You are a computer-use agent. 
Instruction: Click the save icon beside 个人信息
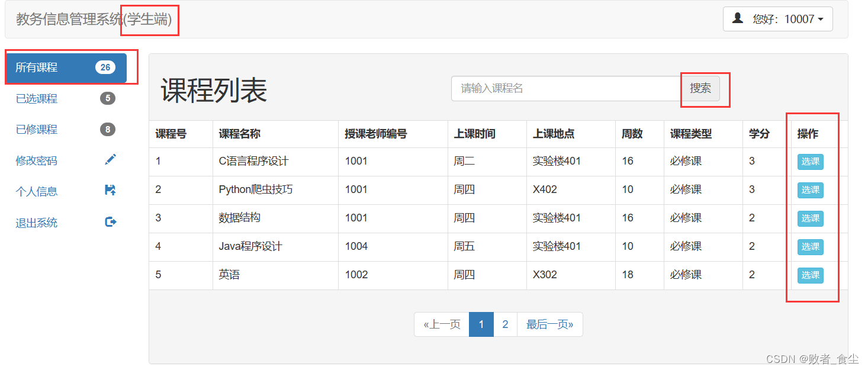coord(110,190)
